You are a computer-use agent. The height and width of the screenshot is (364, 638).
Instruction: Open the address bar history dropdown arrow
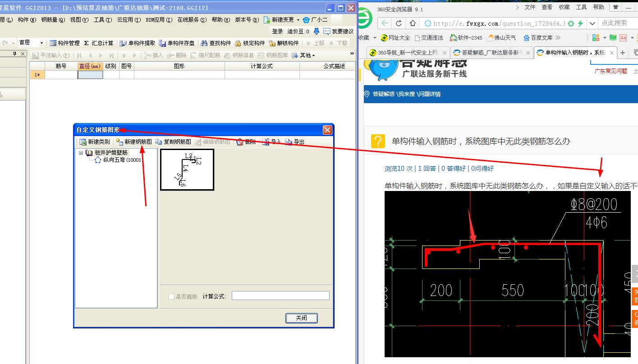coord(592,23)
